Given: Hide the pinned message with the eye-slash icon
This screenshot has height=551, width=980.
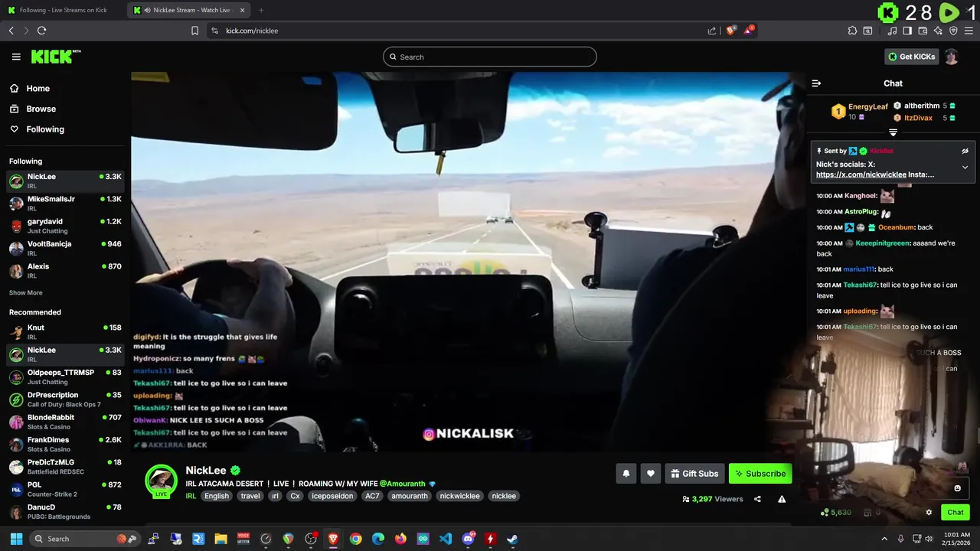Looking at the screenshot, I should coord(965,151).
